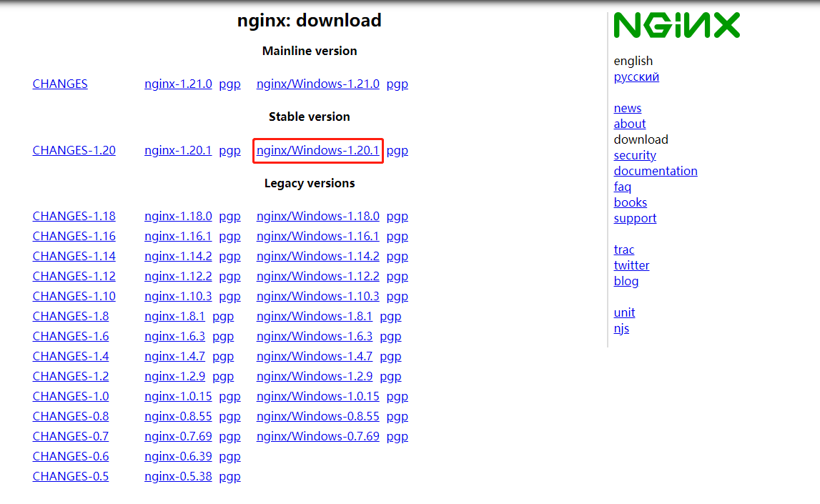Open pgp signature for nginx/Windows-1.21.0
820x504 pixels.
397,84
